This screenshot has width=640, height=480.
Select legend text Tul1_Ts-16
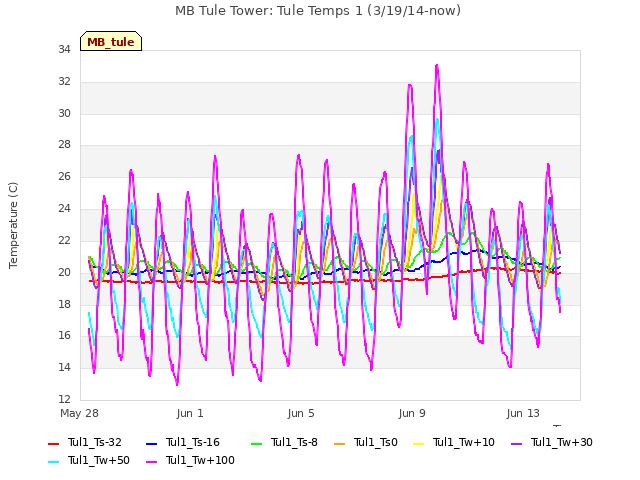pos(193,442)
